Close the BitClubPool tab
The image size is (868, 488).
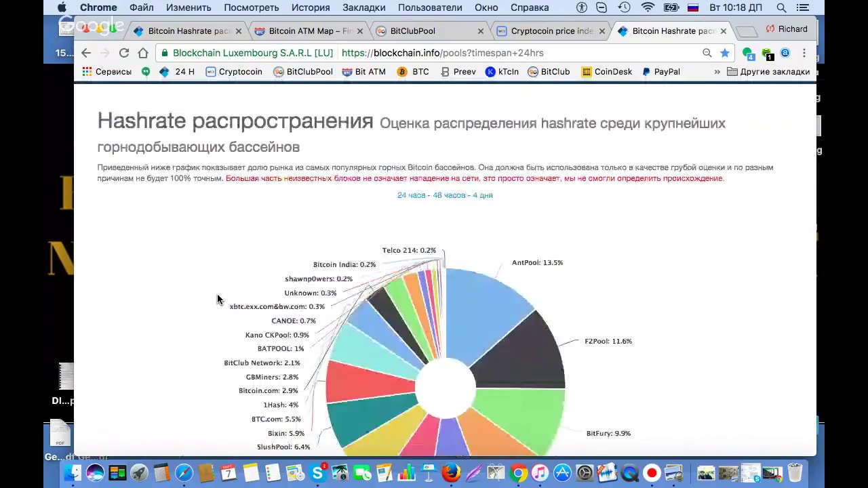click(481, 31)
